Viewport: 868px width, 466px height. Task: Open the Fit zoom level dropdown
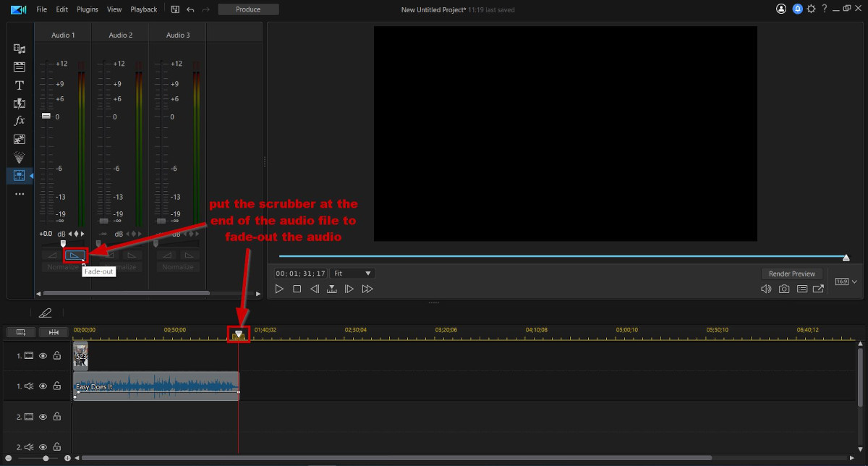click(352, 273)
